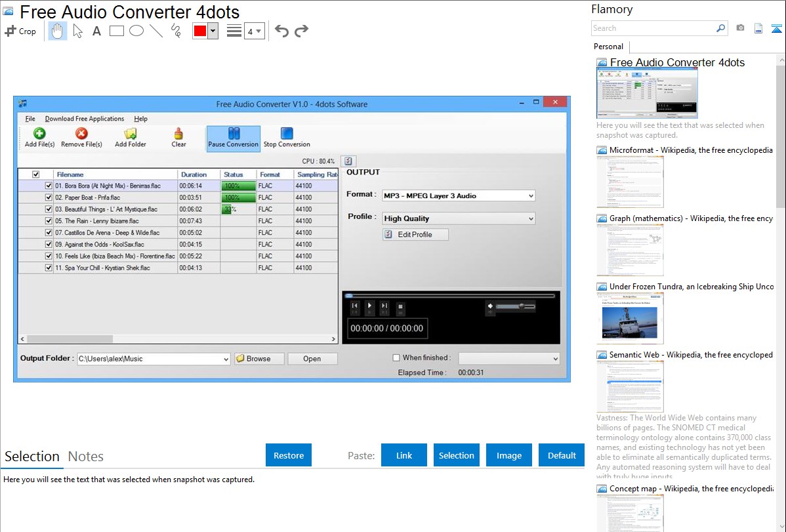
Task: Enable the When finished checkbox
Action: tap(396, 358)
